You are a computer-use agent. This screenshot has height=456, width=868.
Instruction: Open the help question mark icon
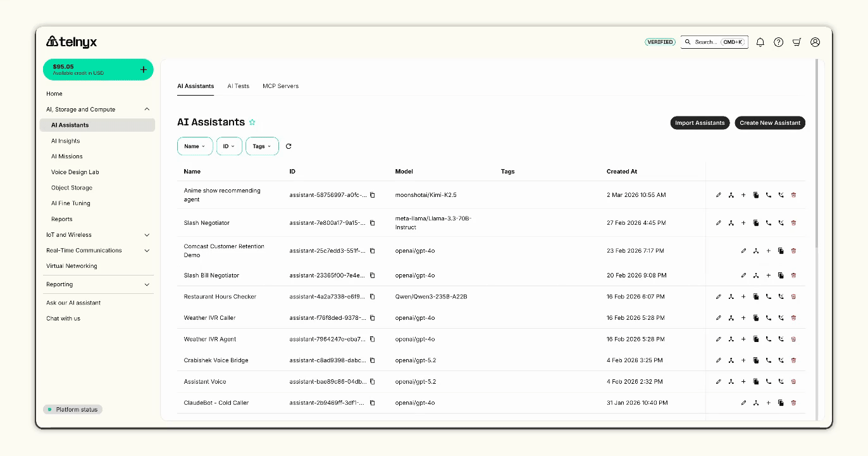pos(778,42)
